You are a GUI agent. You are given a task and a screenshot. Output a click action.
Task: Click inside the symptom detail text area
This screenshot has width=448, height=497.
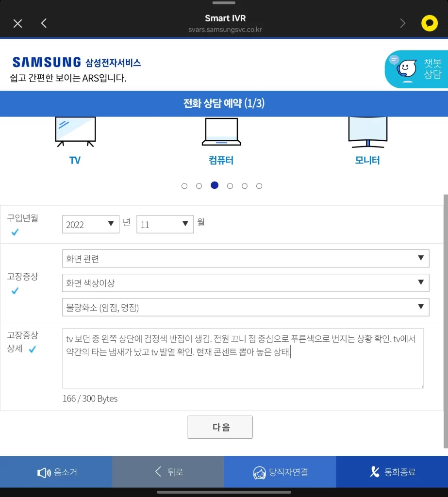coord(242,358)
